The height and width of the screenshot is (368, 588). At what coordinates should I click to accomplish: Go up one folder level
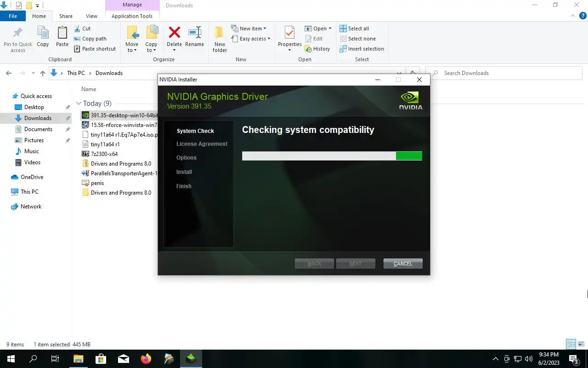click(x=43, y=73)
